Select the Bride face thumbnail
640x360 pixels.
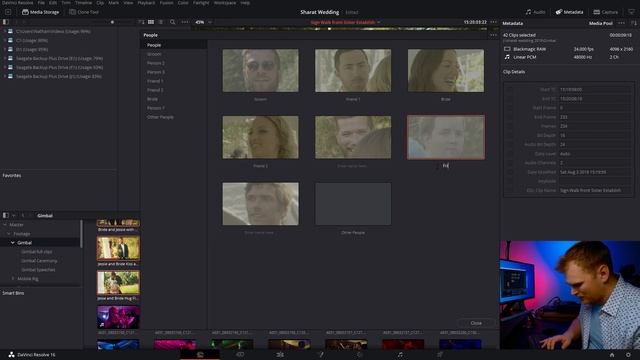[x=446, y=71]
